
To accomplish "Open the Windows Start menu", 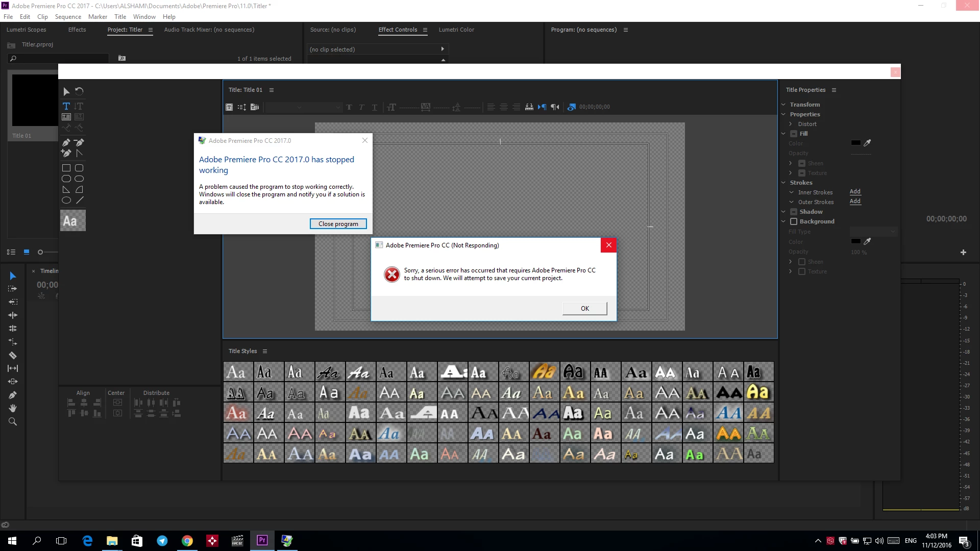I will [12, 541].
